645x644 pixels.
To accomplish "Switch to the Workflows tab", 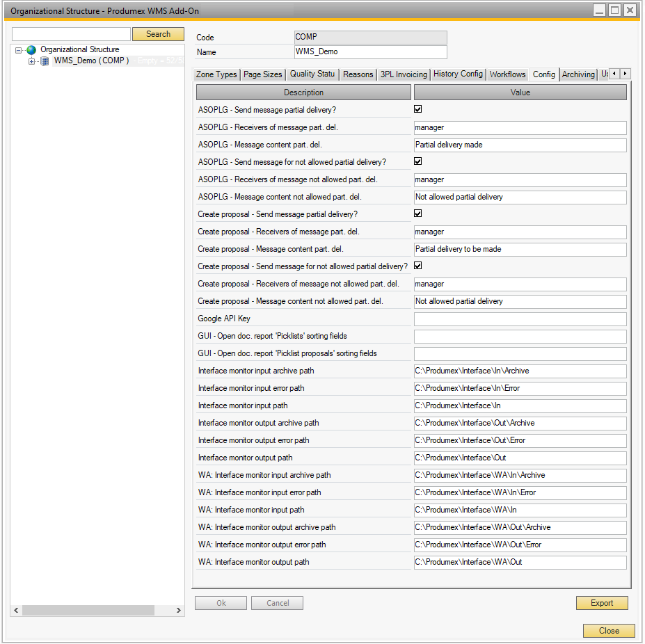I will (x=507, y=74).
